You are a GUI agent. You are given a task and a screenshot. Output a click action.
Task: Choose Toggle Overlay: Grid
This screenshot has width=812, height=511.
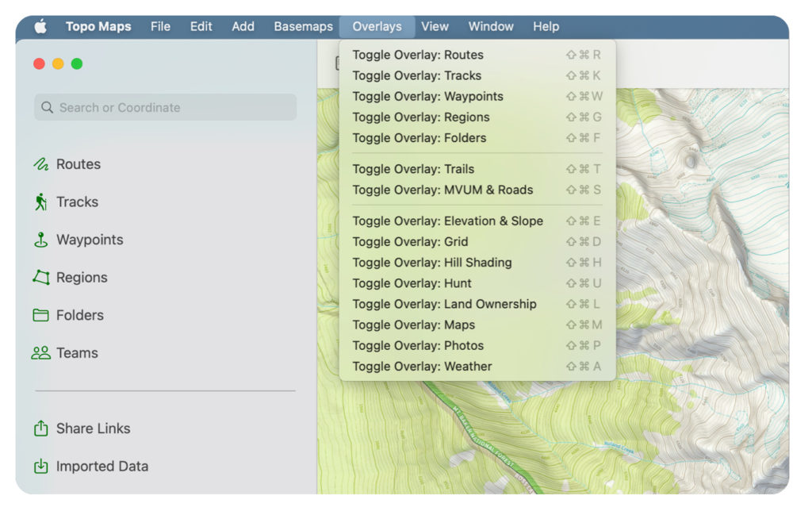coord(477,241)
